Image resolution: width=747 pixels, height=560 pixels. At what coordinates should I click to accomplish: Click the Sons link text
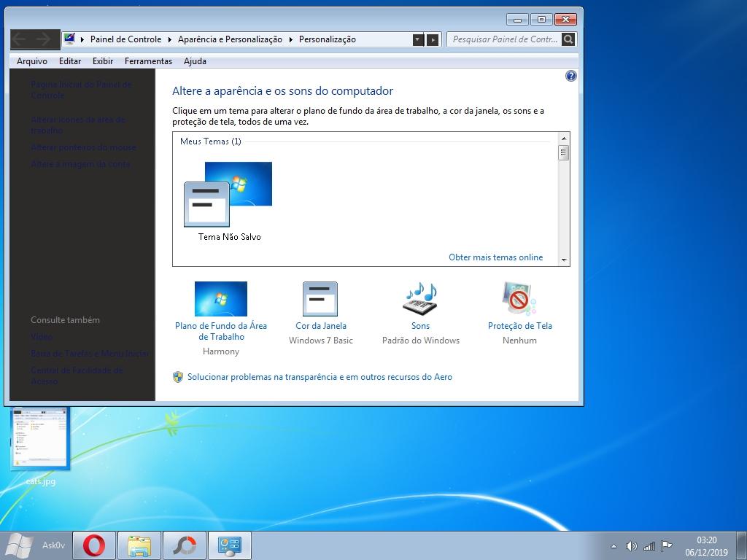[421, 326]
